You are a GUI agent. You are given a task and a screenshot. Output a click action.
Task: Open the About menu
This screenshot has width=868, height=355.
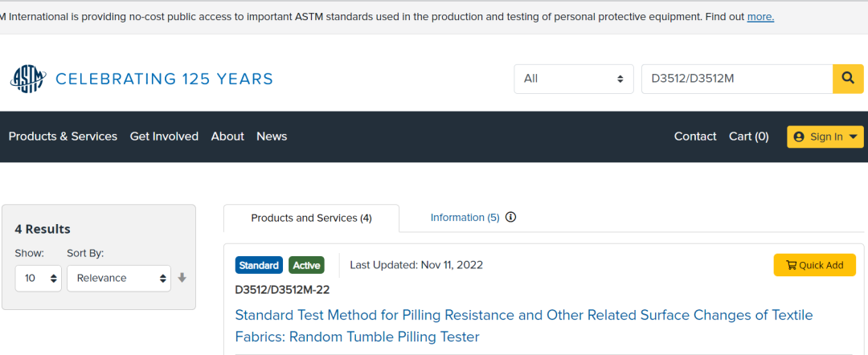[227, 137]
